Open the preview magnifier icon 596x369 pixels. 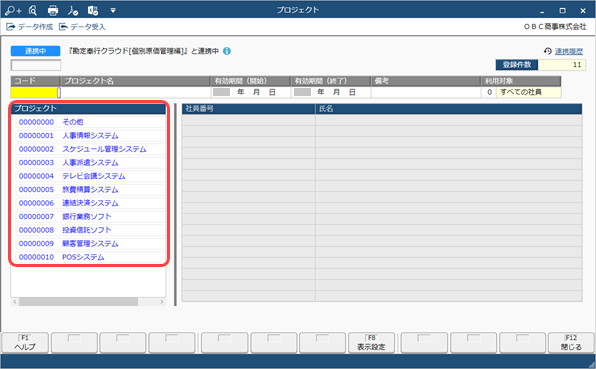[33, 11]
